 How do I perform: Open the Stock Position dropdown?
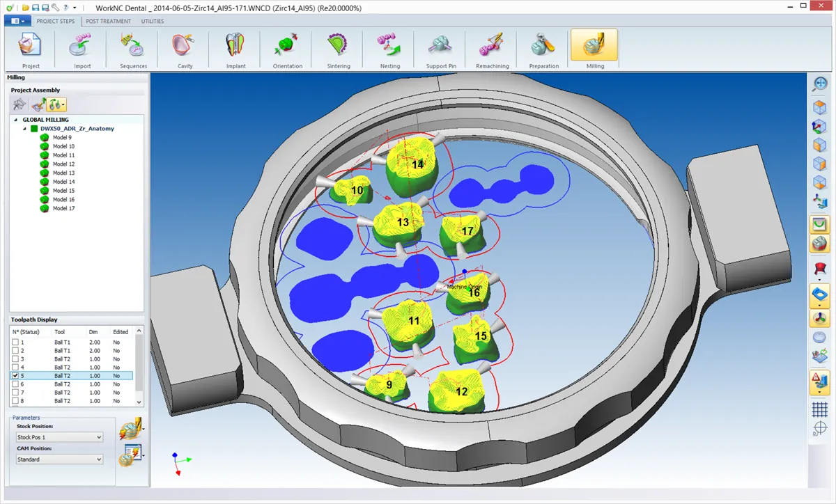59,437
